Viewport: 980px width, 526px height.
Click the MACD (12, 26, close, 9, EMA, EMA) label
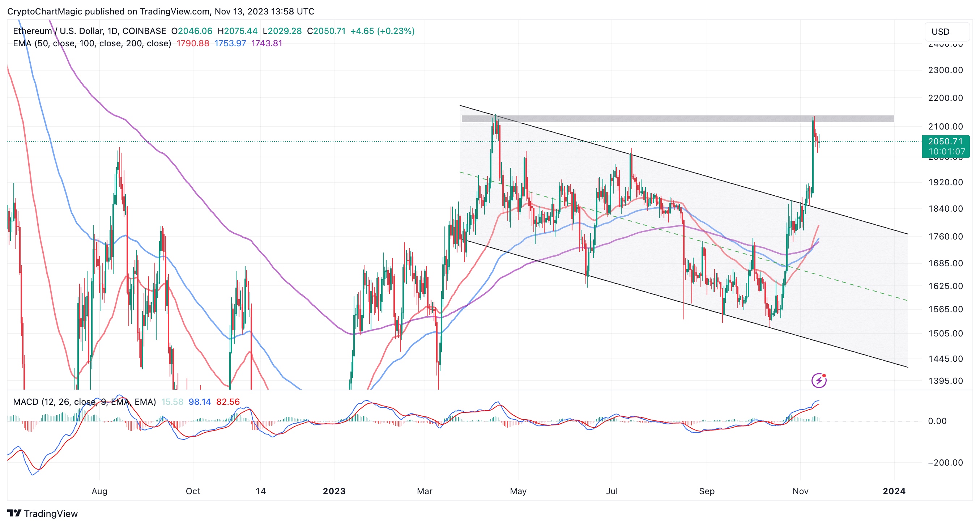[85, 402]
